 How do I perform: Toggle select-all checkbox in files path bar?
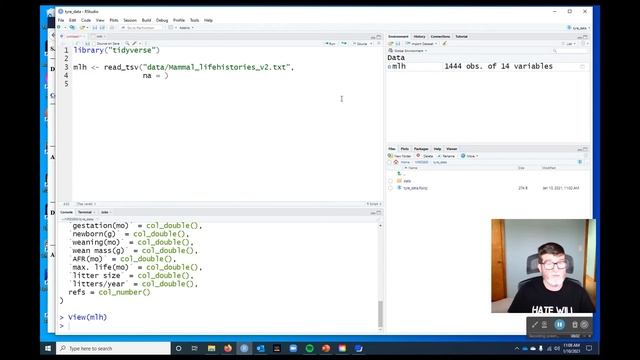pos(390,162)
